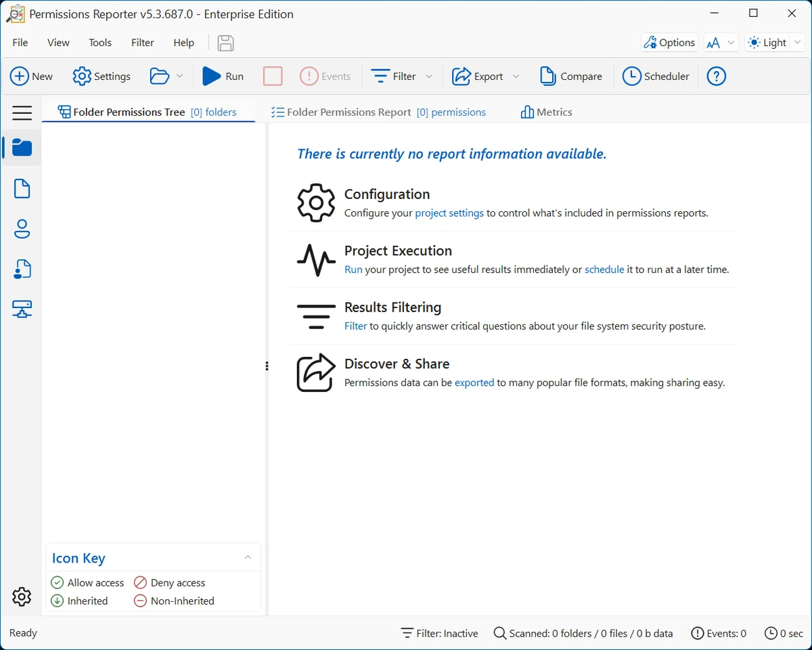Expand the Filter toolbar dropdown arrow

(x=429, y=77)
